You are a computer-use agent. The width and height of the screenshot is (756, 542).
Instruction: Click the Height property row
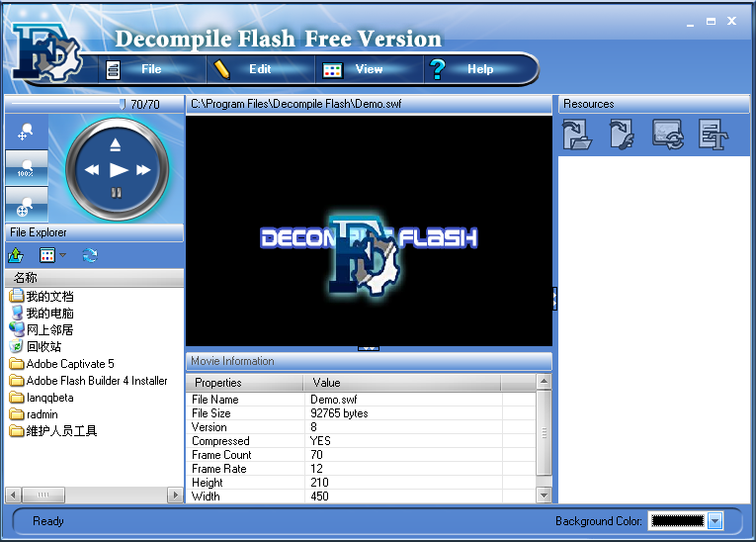point(361,483)
